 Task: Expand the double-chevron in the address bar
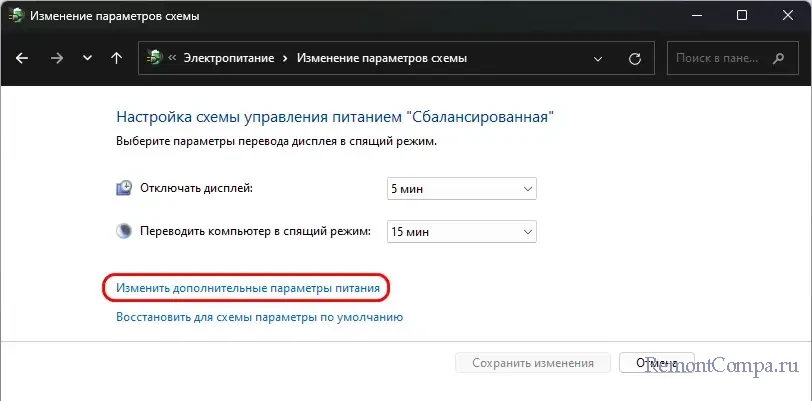[173, 58]
